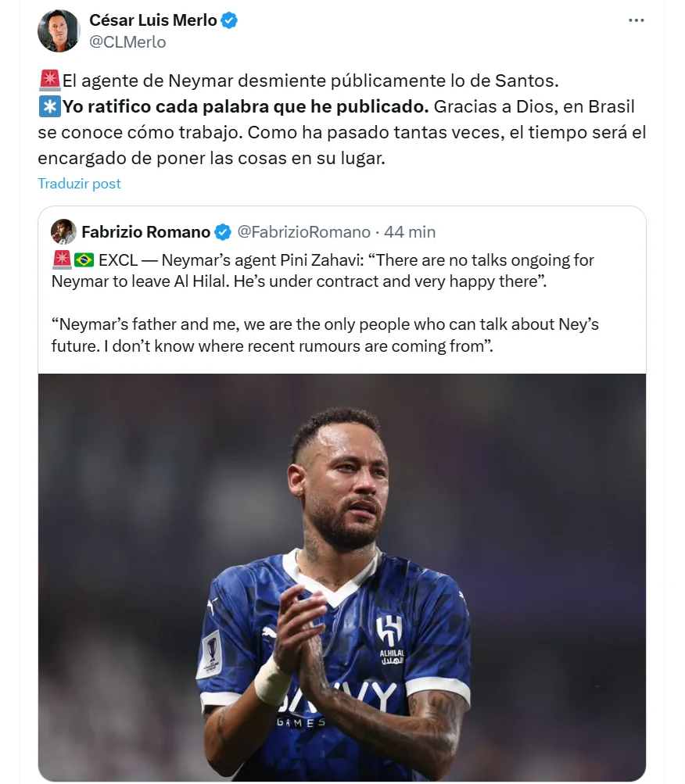Screen dimensions: 685x784
Task: Click Fabrizio Romano's small profile avatar
Action: pyautogui.click(x=63, y=232)
